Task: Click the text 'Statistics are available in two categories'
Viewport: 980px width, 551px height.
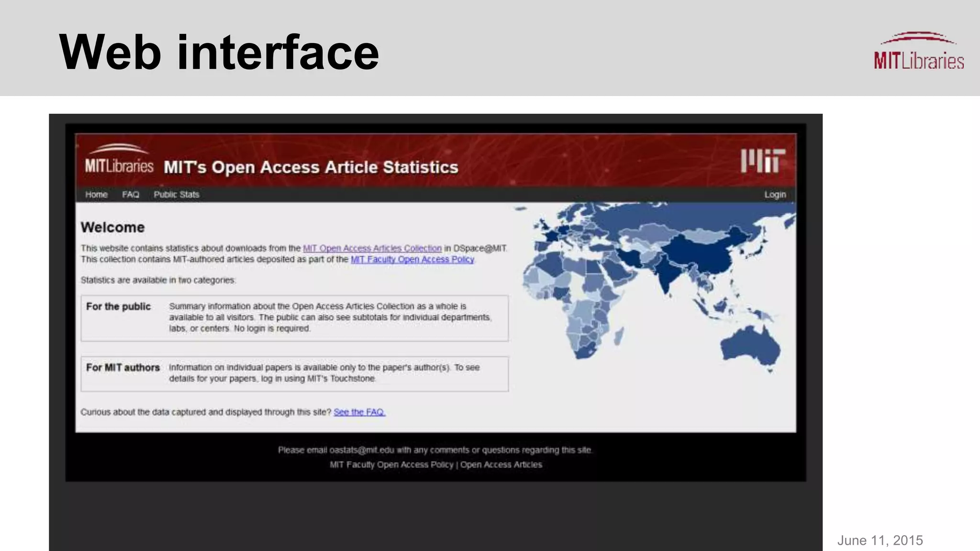Action: [x=158, y=280]
